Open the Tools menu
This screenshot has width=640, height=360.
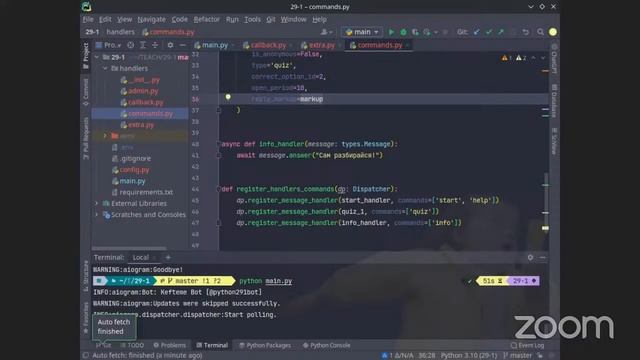(x=252, y=19)
